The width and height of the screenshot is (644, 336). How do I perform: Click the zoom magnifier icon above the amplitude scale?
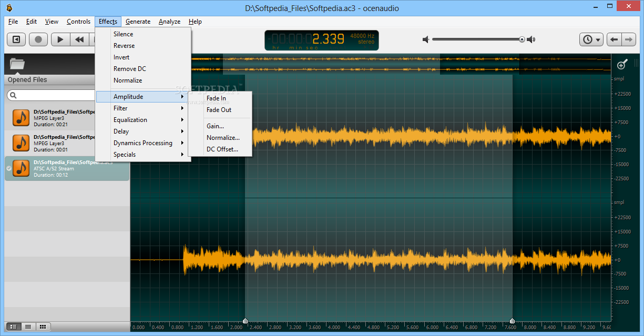622,65
